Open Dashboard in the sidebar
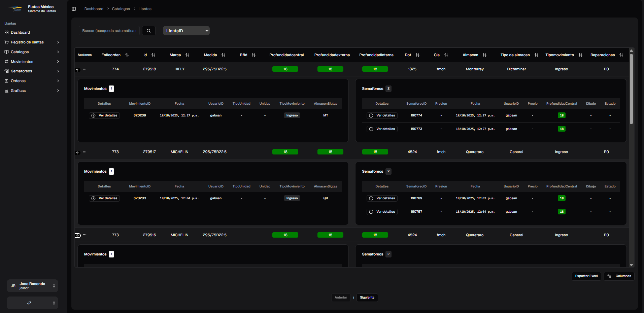This screenshot has height=313, width=644. coord(20,33)
